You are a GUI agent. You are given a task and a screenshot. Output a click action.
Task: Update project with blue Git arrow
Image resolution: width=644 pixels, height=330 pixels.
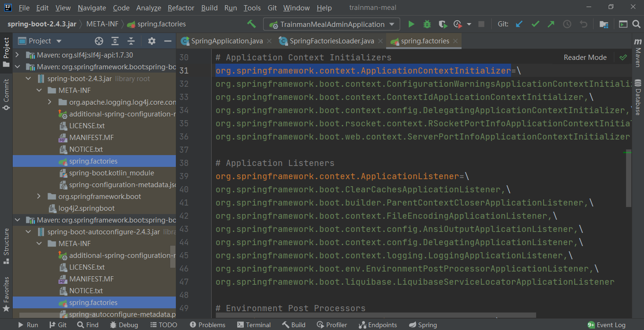[519, 24]
